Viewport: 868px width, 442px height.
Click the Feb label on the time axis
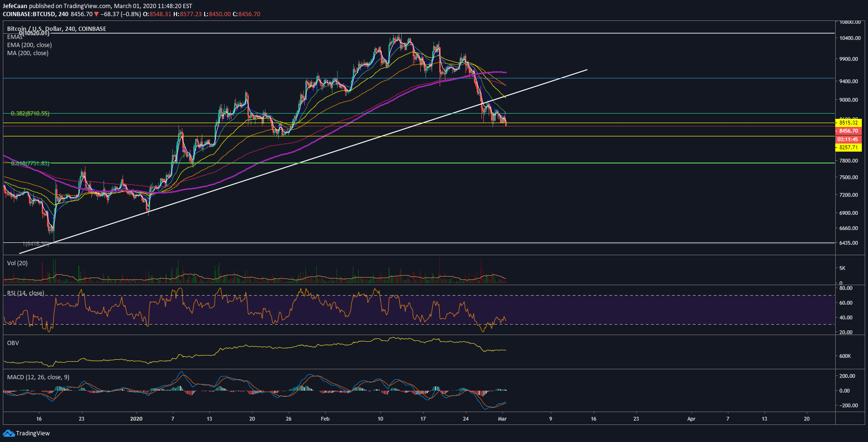pyautogui.click(x=325, y=419)
